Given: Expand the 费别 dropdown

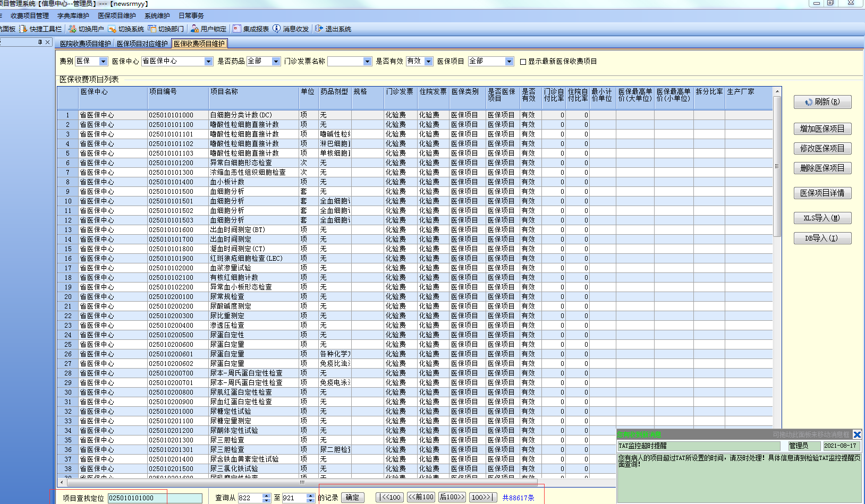Looking at the screenshot, I should [x=104, y=62].
